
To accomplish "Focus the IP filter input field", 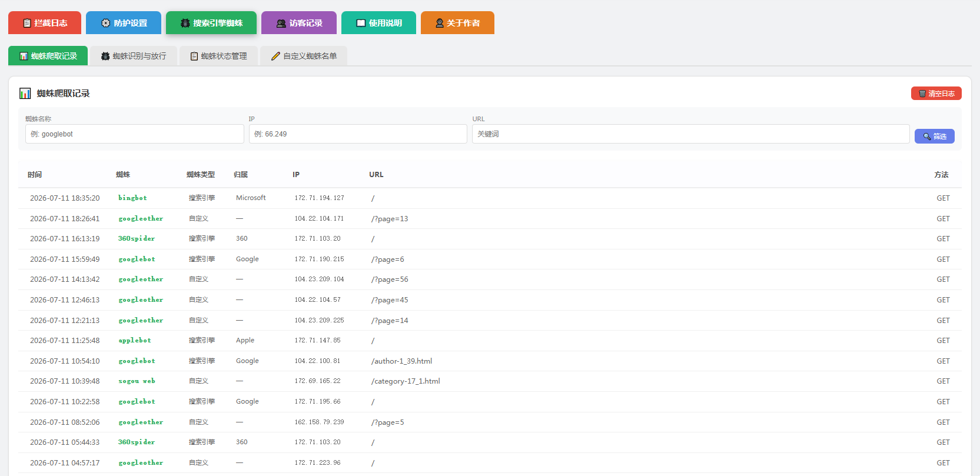I will pyautogui.click(x=358, y=134).
